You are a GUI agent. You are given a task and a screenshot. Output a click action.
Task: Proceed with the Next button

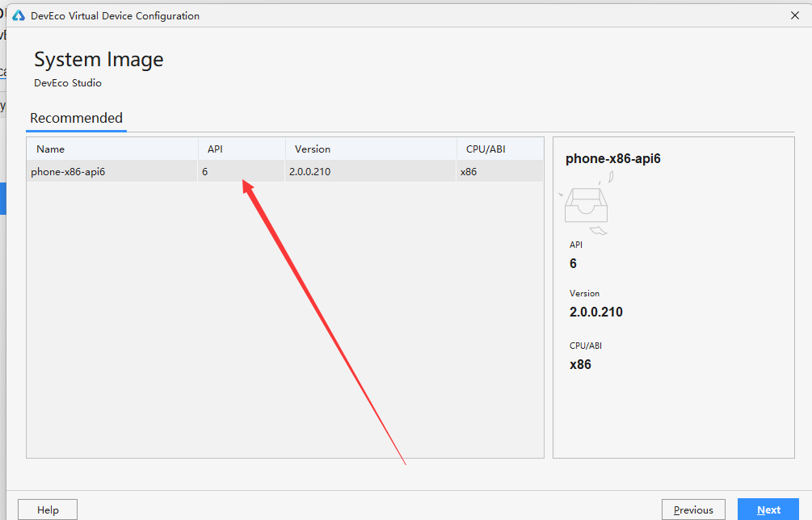click(768, 510)
